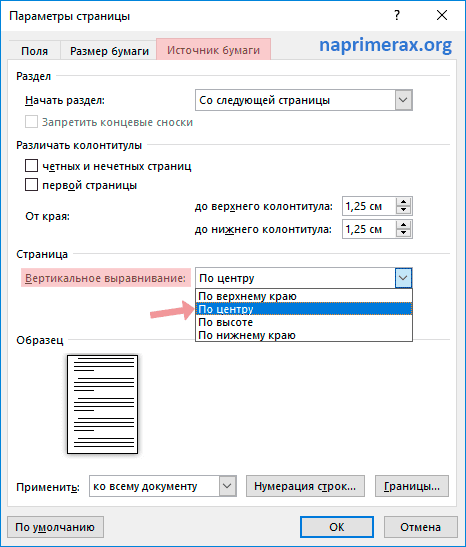466x547 pixels.
Task: Decrease footer distance with down spinner arrow
Action: click(x=404, y=233)
